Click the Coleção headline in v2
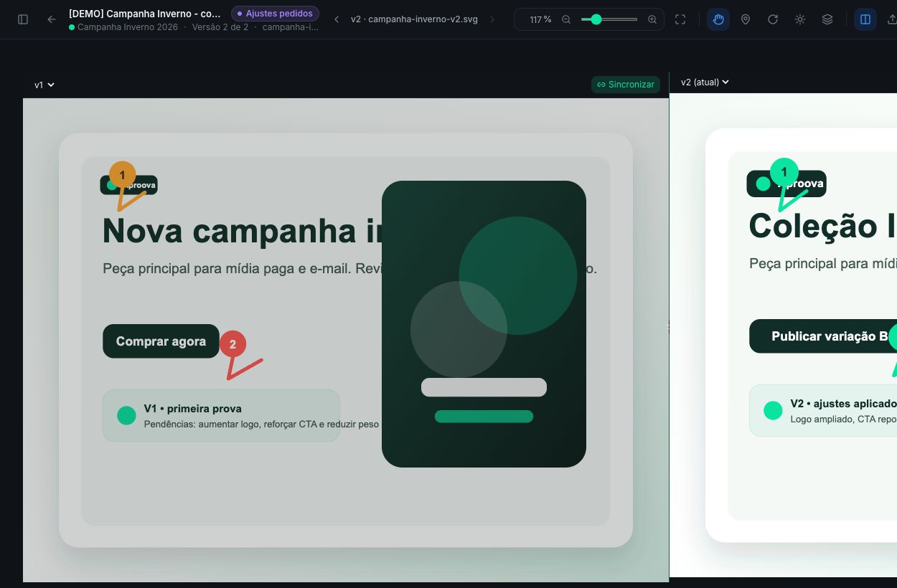The image size is (897, 588). (x=822, y=226)
